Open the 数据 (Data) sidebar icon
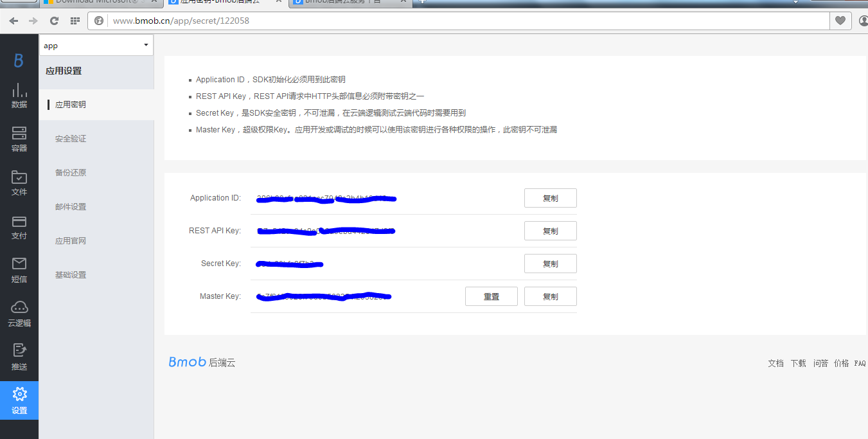The width and height of the screenshot is (868, 439). (19, 95)
